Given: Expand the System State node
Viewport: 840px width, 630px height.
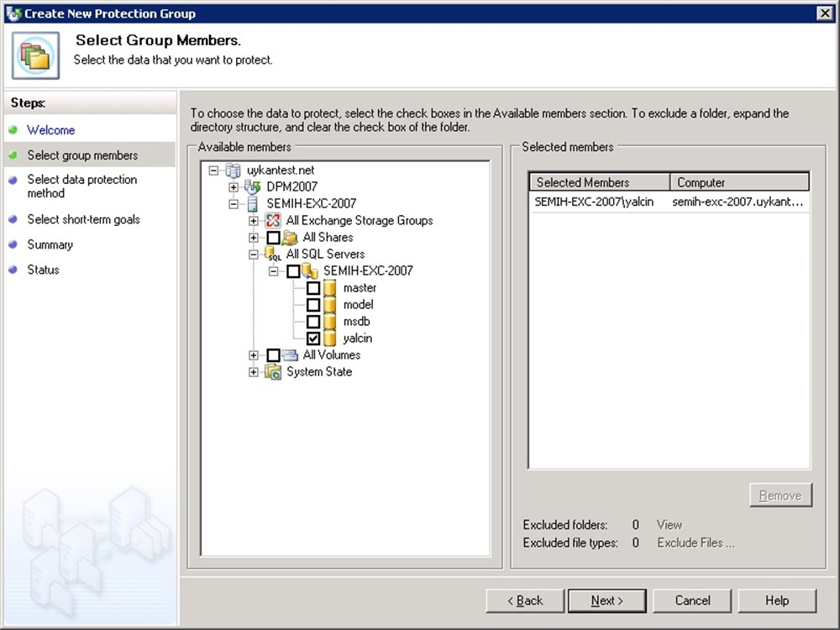Looking at the screenshot, I should coord(254,372).
